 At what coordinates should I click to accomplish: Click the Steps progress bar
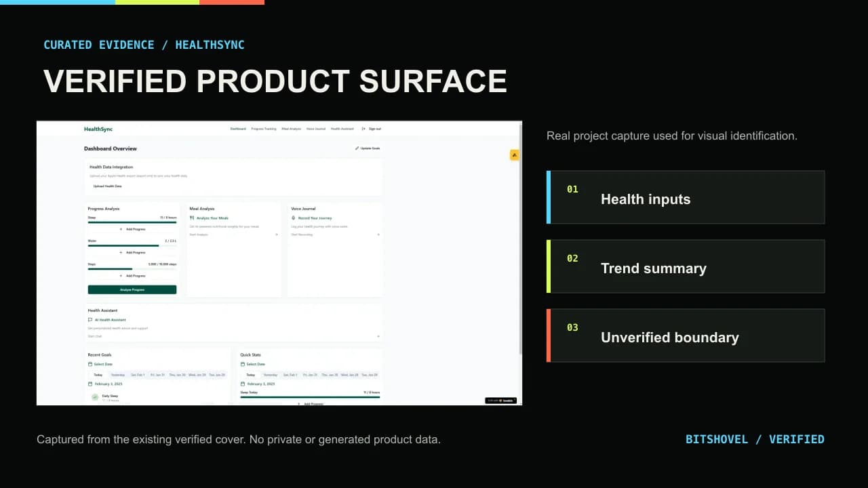[132, 269]
